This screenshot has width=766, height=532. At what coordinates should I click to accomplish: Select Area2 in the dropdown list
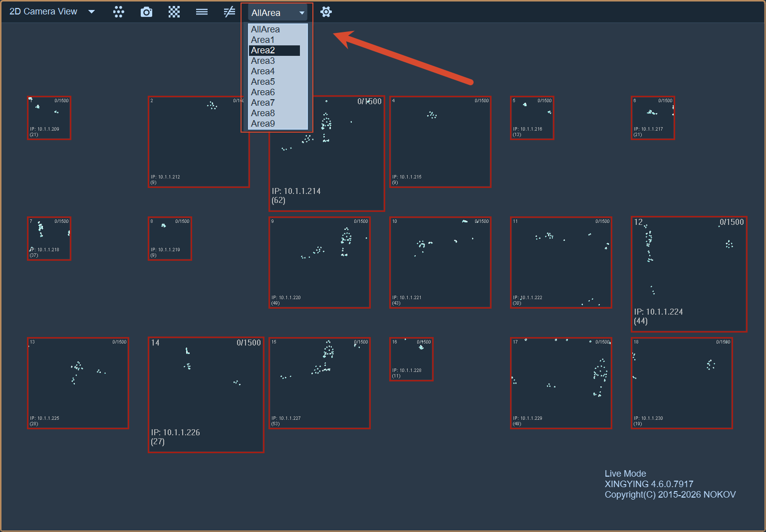(274, 50)
